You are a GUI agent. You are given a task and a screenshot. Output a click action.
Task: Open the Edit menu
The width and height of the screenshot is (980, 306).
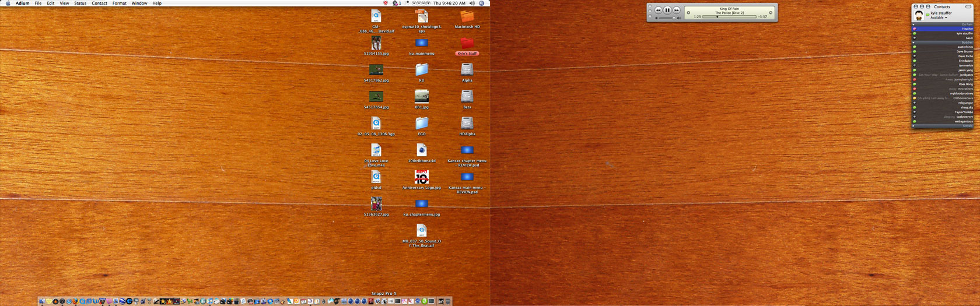click(x=51, y=3)
